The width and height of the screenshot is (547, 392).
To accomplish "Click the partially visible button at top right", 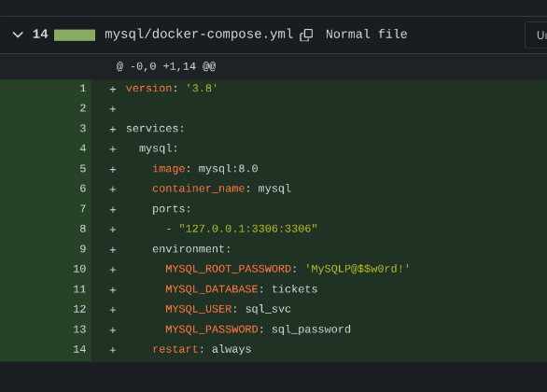I will (x=536, y=35).
